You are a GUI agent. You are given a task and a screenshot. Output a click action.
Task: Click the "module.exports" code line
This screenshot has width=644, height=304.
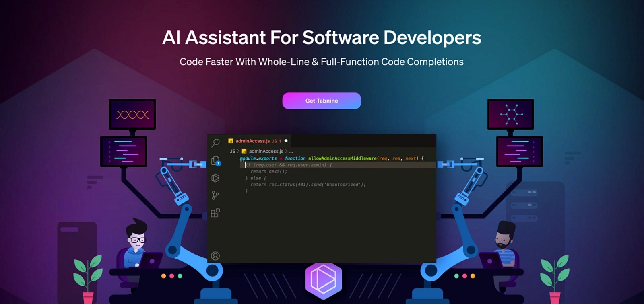pos(332,158)
